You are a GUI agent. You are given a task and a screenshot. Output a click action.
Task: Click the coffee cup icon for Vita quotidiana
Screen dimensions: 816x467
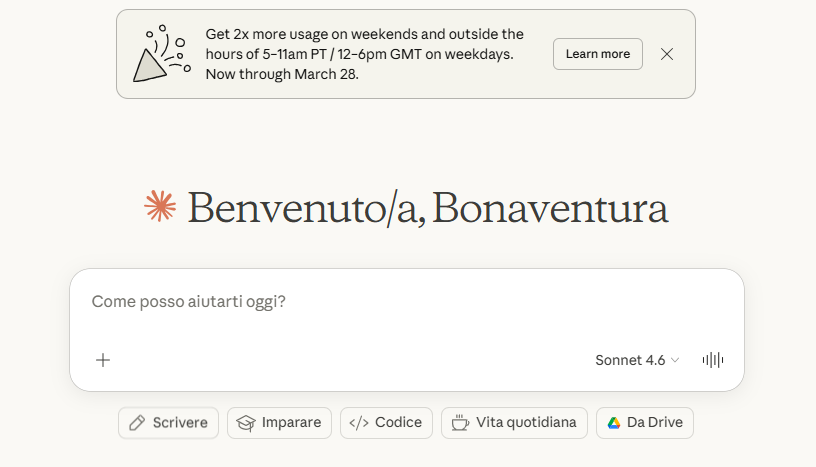click(460, 423)
